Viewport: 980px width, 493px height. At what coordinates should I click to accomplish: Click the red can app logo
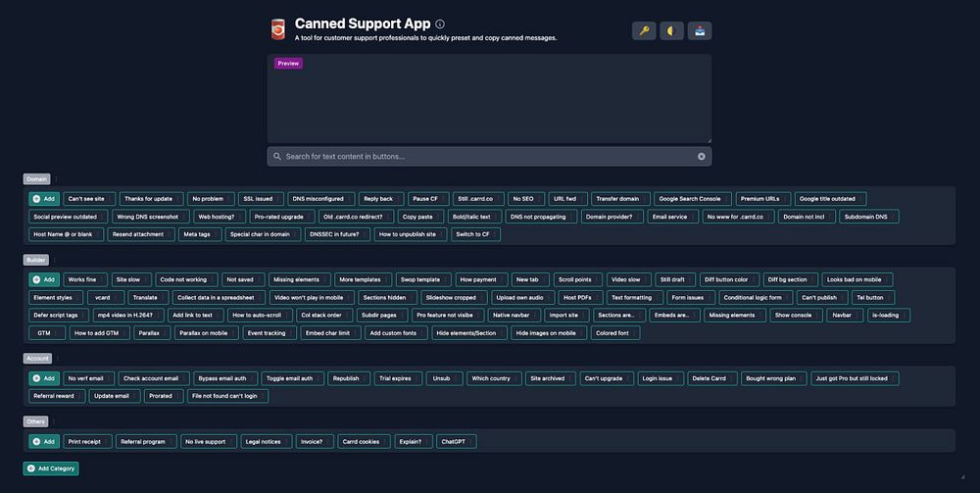coord(278,29)
